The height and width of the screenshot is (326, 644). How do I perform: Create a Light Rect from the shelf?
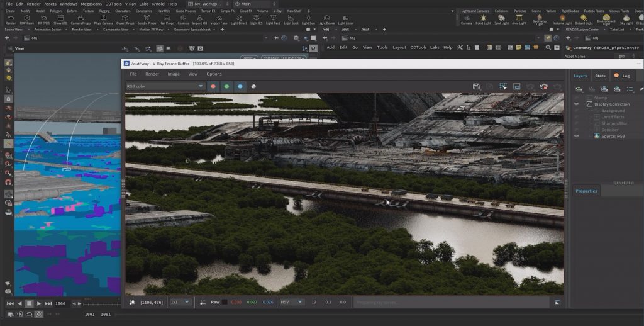click(x=274, y=18)
